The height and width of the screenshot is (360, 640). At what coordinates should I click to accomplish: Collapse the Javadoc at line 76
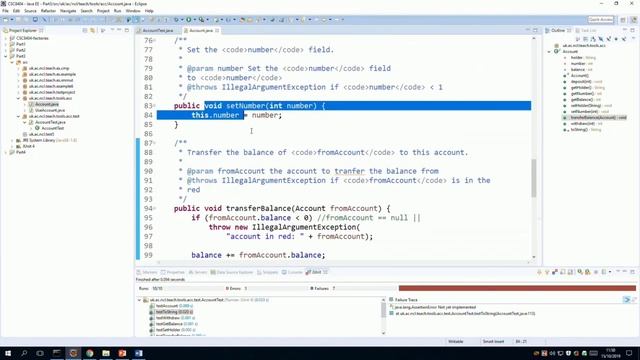pos(155,40)
